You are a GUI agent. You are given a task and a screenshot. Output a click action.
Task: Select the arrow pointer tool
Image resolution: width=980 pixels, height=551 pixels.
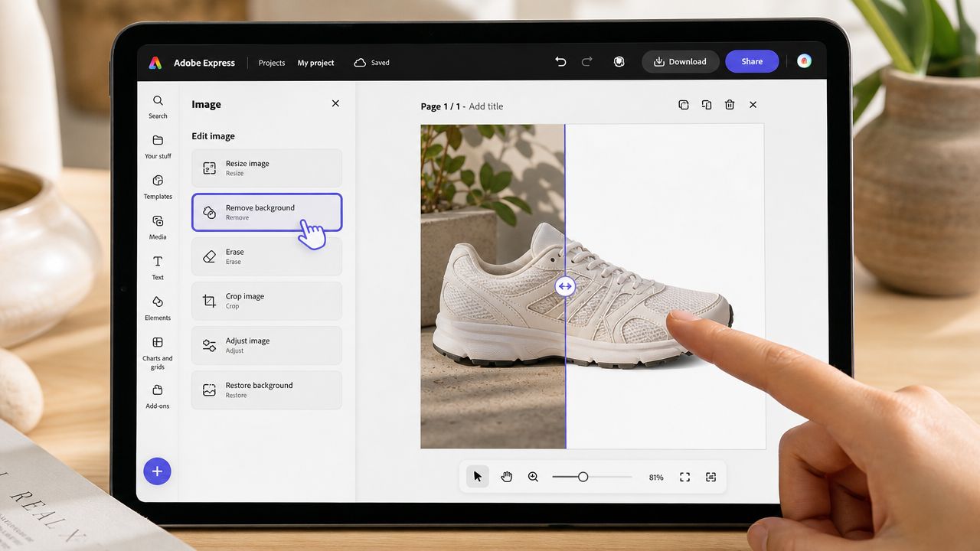click(478, 477)
